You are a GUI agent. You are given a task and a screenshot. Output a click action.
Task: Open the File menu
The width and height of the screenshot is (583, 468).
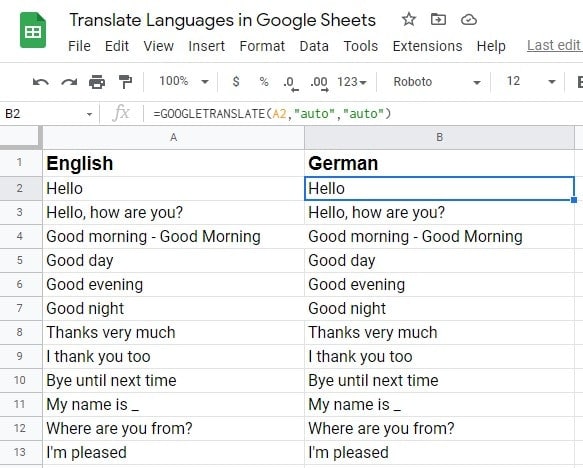coord(79,46)
